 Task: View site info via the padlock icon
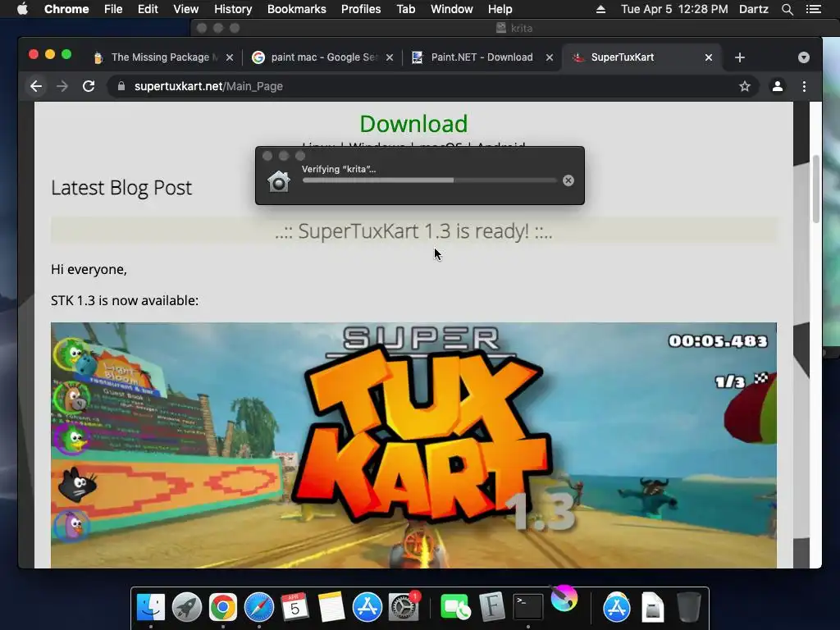pos(121,86)
